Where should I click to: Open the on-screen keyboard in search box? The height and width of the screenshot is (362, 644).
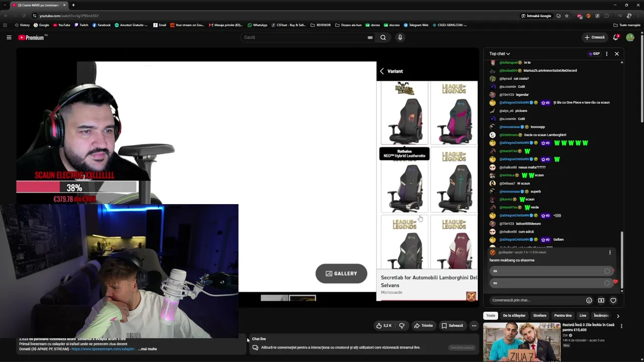(x=370, y=37)
